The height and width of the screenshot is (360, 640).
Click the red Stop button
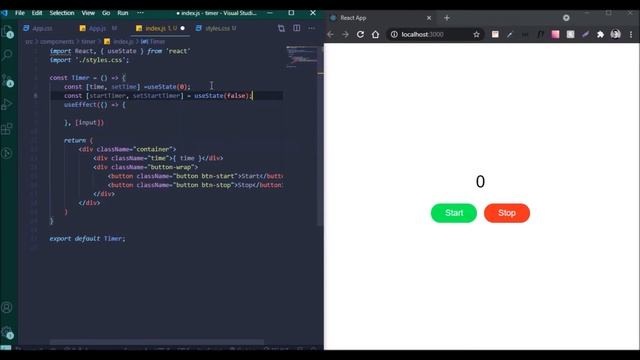[x=507, y=213]
